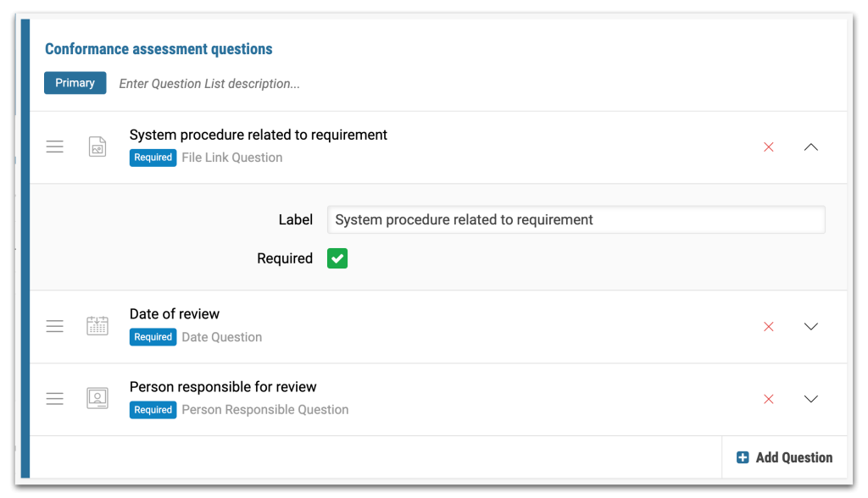The image size is (868, 498).
Task: Uncheck the green Required checkbox
Action: pos(337,258)
